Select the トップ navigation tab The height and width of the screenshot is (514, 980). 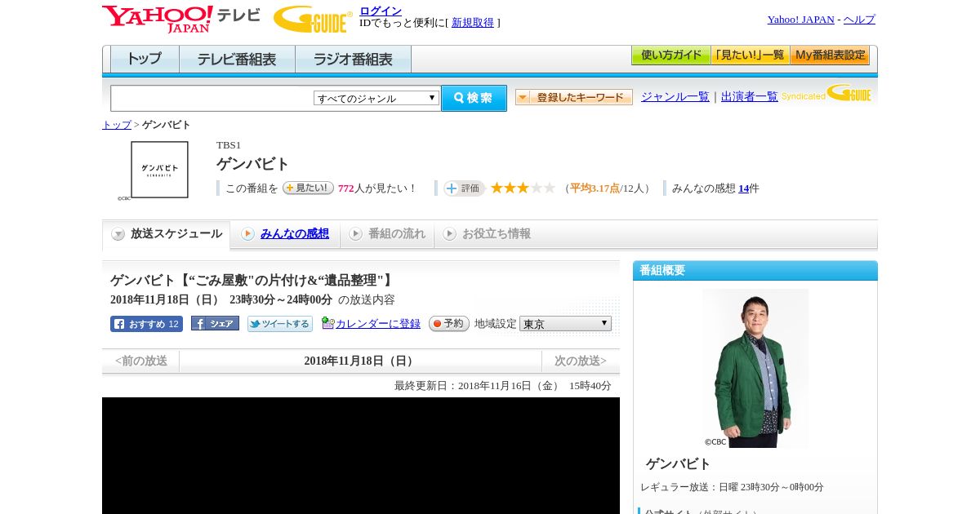point(145,60)
